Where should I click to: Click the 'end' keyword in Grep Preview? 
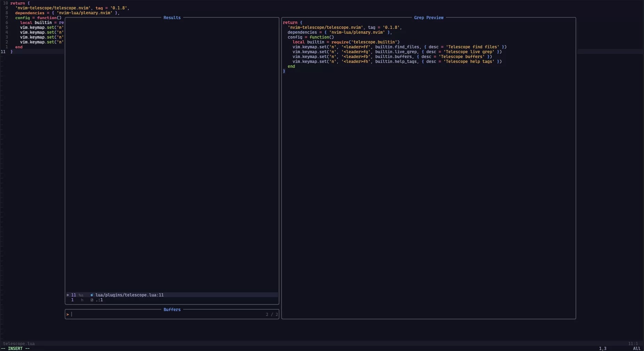[x=291, y=66]
